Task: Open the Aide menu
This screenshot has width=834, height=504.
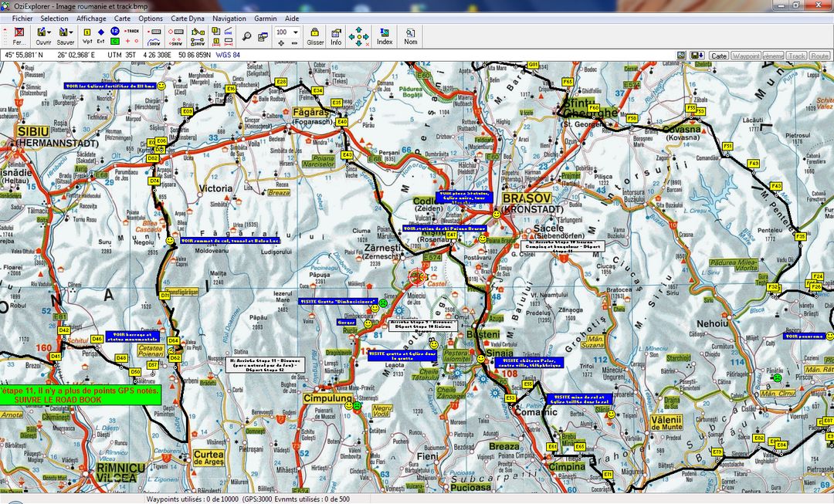Action: click(x=291, y=18)
